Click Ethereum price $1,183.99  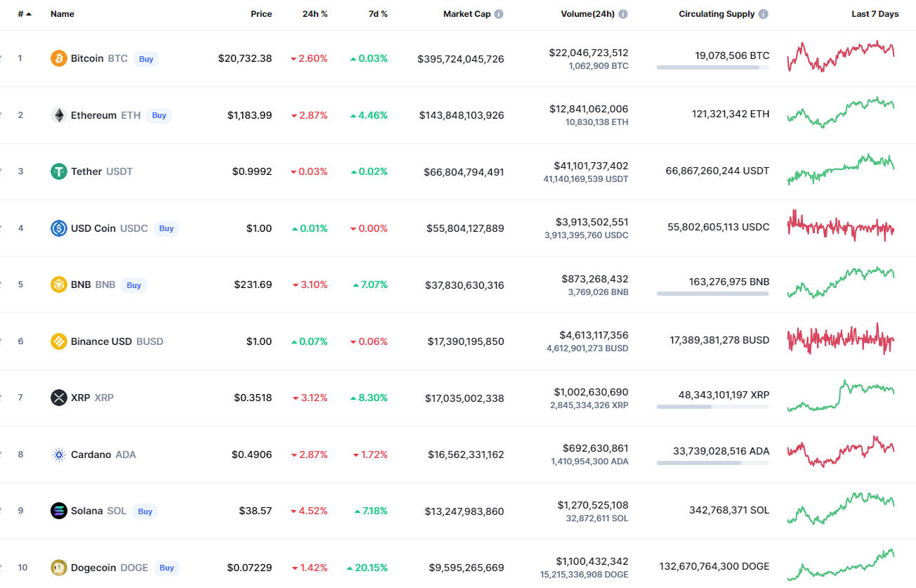(249, 115)
